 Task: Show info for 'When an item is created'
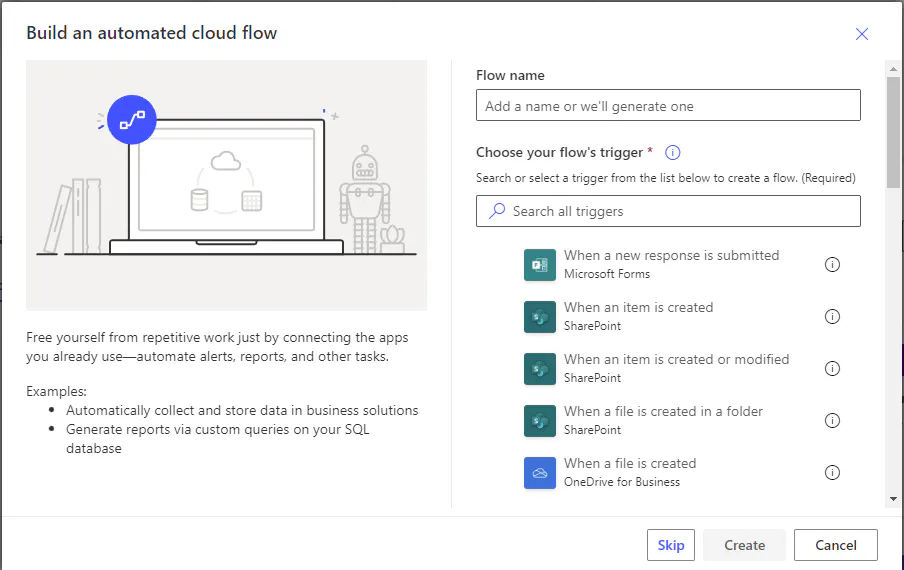click(x=832, y=317)
